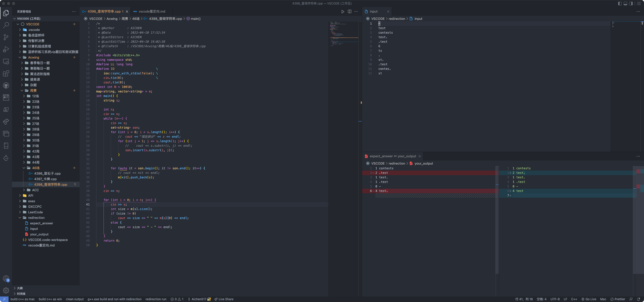
Task: Click Prettier status bar item
Action: (618, 299)
